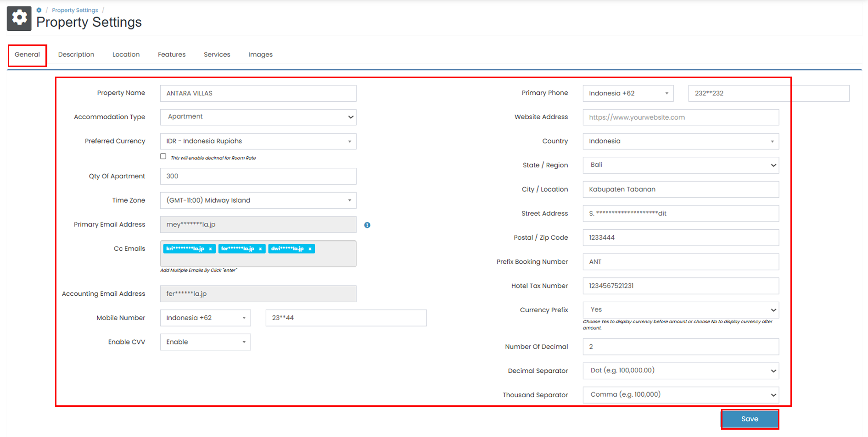
Task: Click the small gear breadcrumb home icon
Action: [39, 10]
